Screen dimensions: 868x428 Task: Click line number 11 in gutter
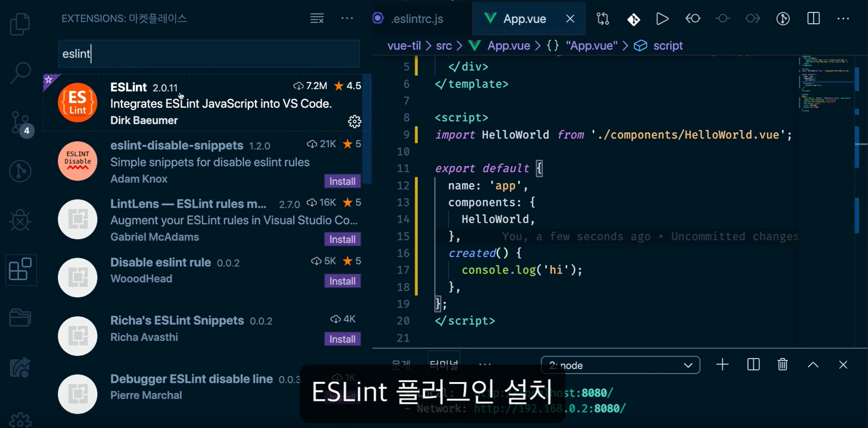[403, 169]
